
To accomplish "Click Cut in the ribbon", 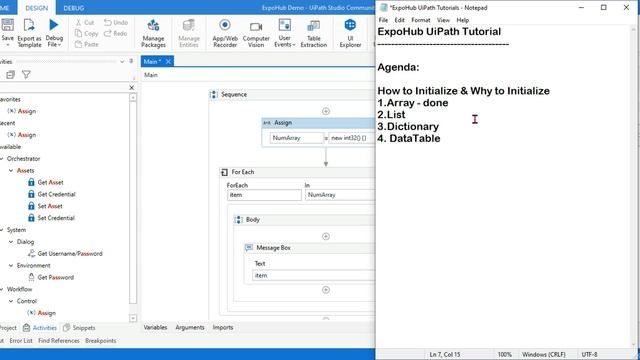I will pos(85,22).
